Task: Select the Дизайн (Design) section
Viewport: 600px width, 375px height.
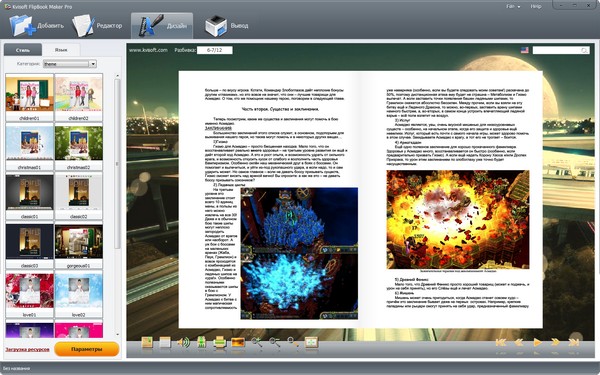Action: click(x=162, y=26)
